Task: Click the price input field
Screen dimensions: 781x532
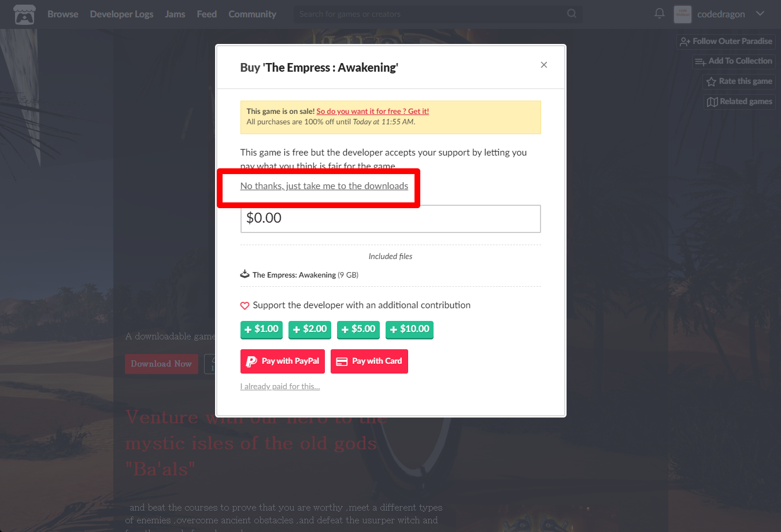Action: tap(391, 219)
